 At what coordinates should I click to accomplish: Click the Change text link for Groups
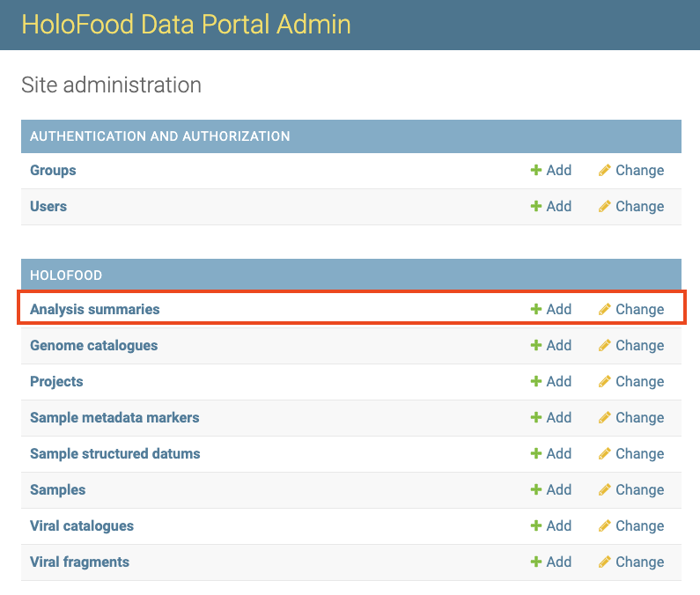[x=640, y=171]
